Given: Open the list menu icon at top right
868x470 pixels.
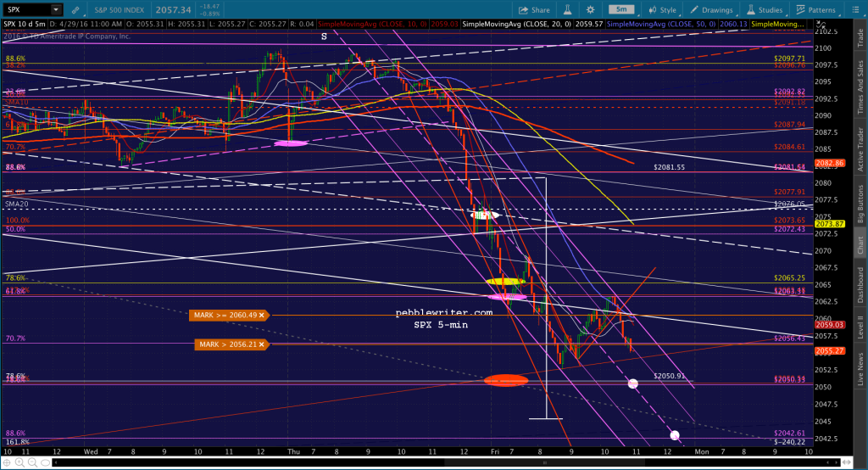Looking at the screenshot, I should (x=855, y=10).
